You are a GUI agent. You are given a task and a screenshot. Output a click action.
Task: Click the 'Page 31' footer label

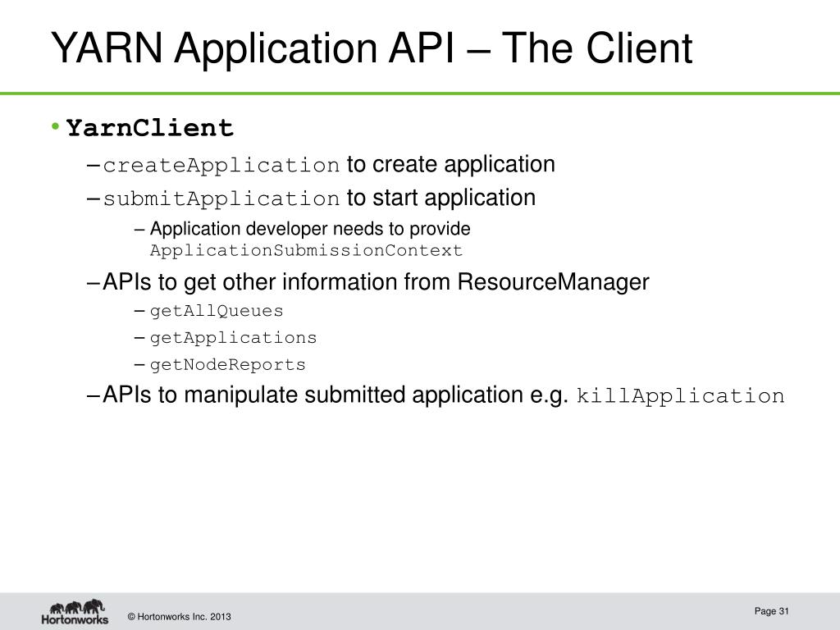[771, 611]
